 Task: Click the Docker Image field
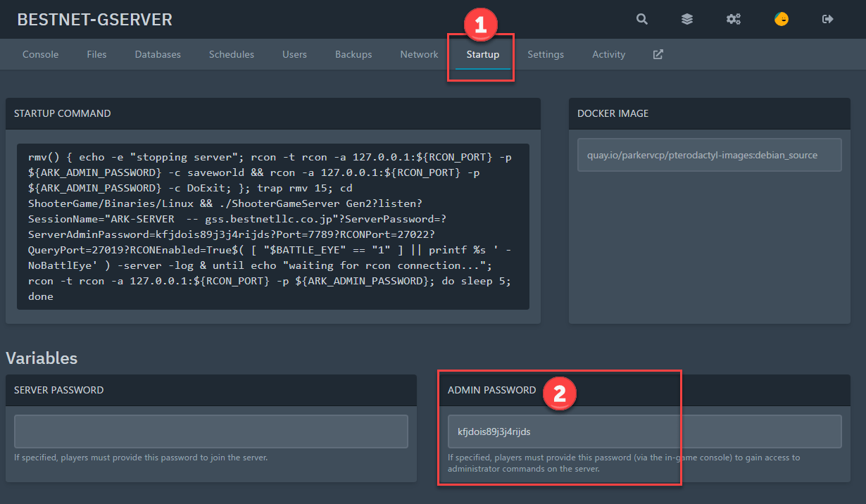(709, 155)
